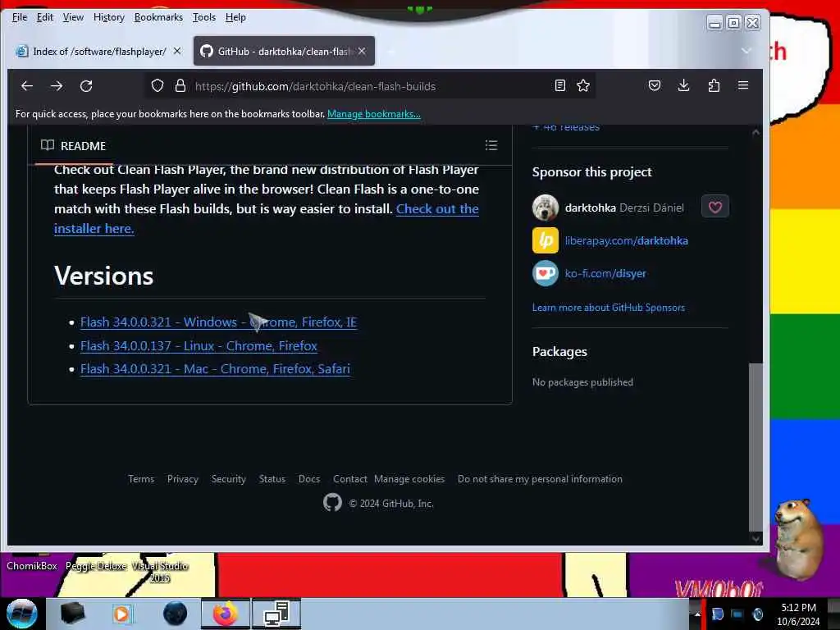The width and height of the screenshot is (840, 630).
Task: Click the Security footer link
Action: (229, 479)
